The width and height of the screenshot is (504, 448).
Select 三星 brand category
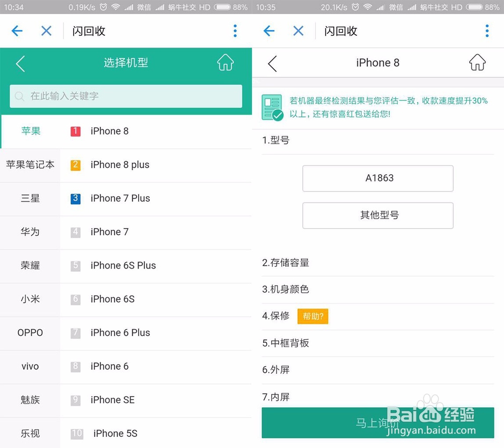click(x=30, y=198)
